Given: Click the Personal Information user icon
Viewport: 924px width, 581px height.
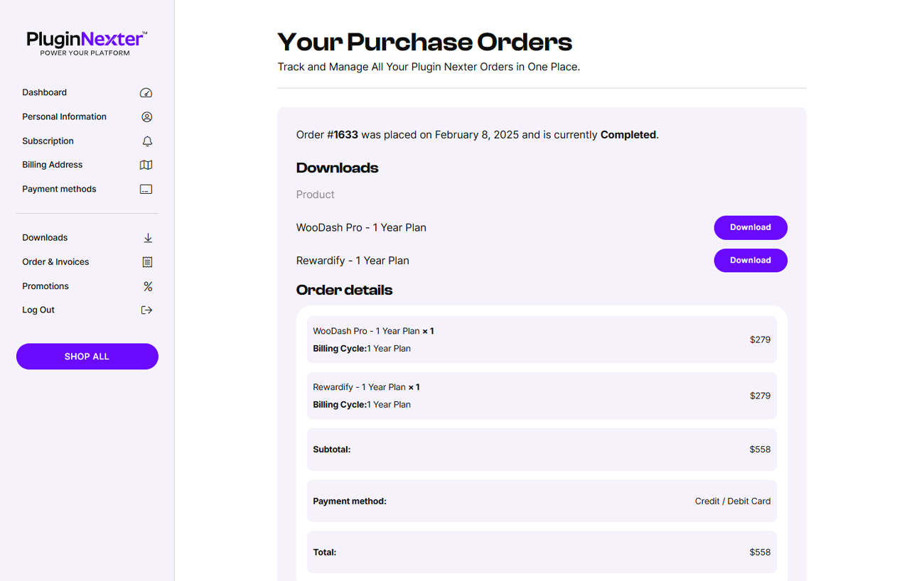Looking at the screenshot, I should coord(146,117).
